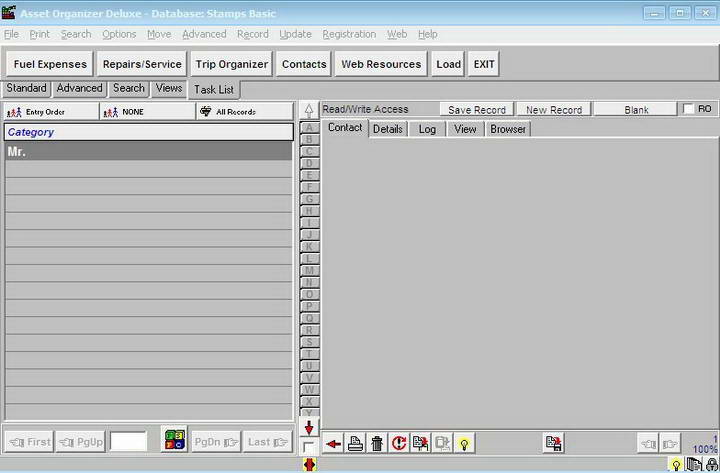Click the yellow lightbulb icon in record toolbar
The image size is (720, 473).
[464, 443]
